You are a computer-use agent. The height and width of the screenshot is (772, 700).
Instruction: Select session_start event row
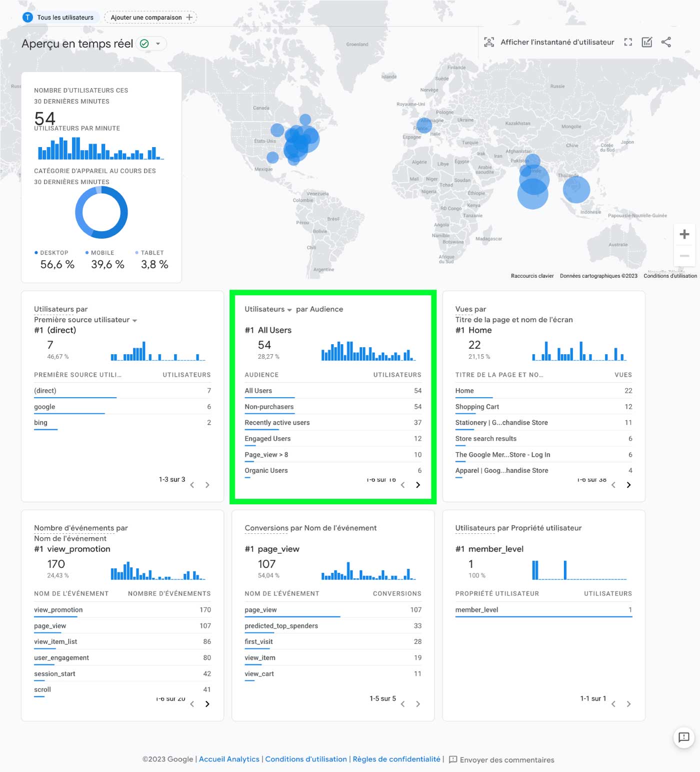pyautogui.click(x=122, y=674)
